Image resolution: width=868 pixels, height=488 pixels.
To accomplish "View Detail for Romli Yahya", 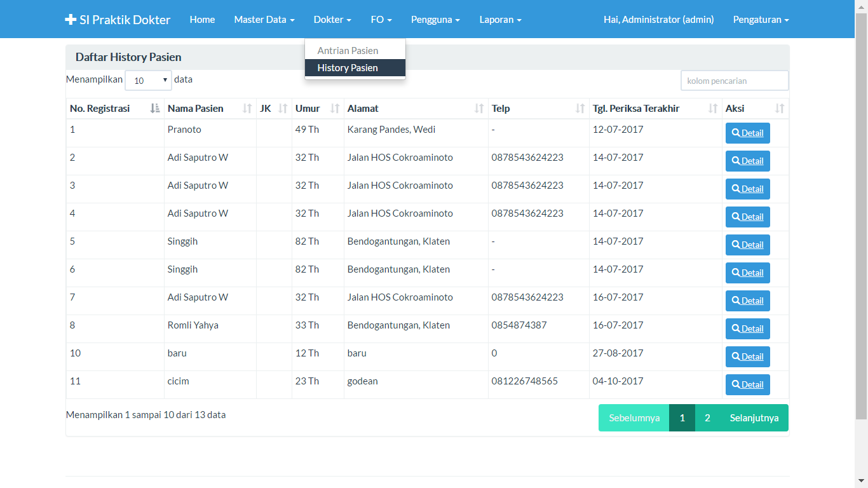I will click(747, 329).
